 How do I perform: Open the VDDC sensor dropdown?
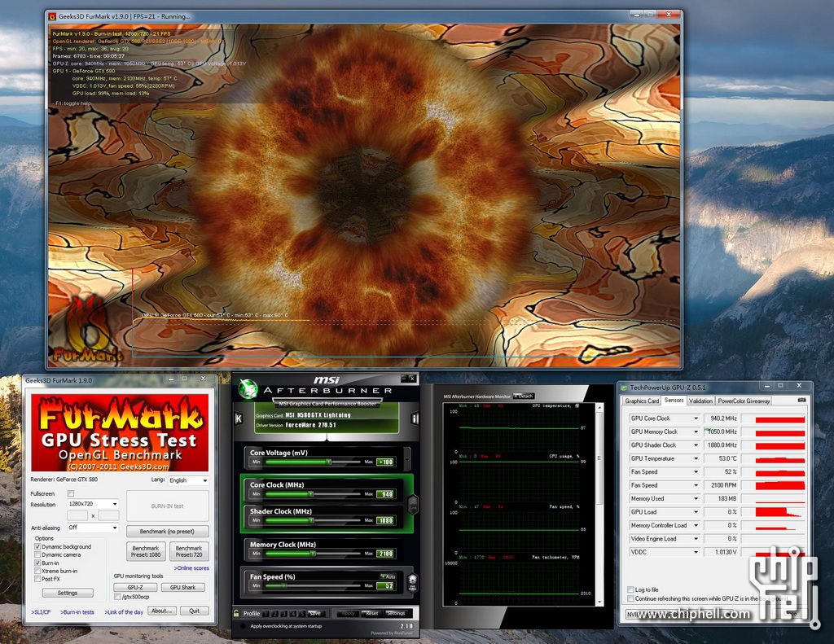(x=696, y=552)
